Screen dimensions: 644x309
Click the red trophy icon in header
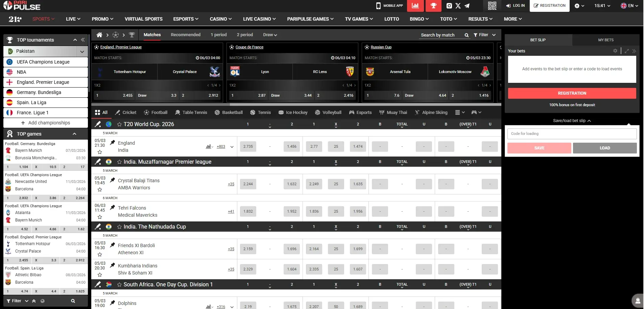tap(433, 6)
